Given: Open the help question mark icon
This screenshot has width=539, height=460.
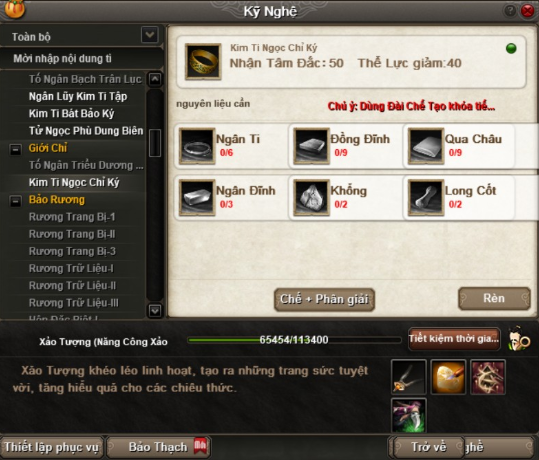Looking at the screenshot, I should click(510, 11).
